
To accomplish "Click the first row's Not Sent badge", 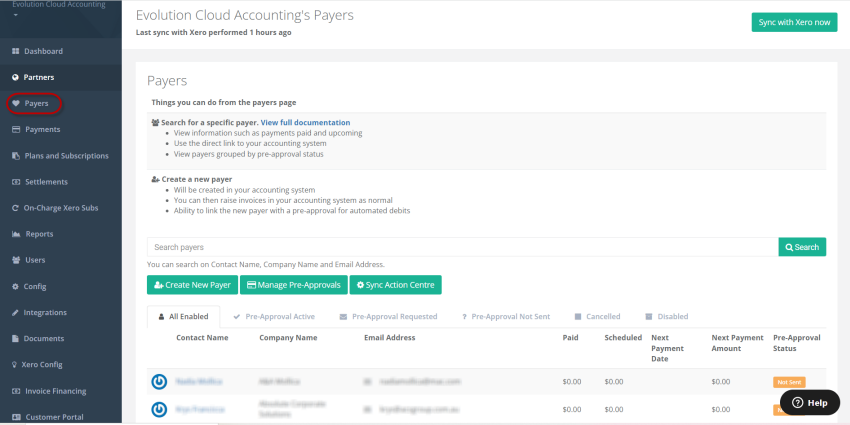I will (789, 382).
